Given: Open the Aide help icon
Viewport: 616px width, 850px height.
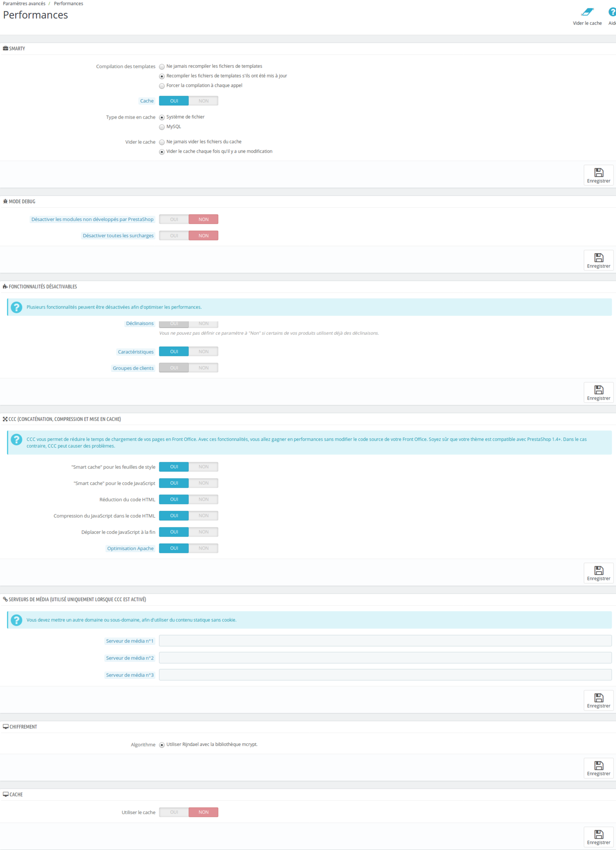Looking at the screenshot, I should [612, 12].
